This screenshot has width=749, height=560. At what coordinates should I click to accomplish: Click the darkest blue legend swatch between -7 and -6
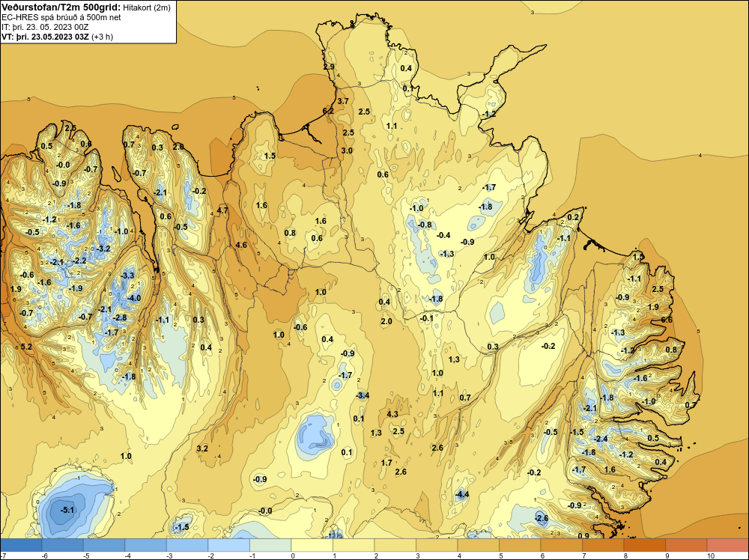[x=21, y=545]
